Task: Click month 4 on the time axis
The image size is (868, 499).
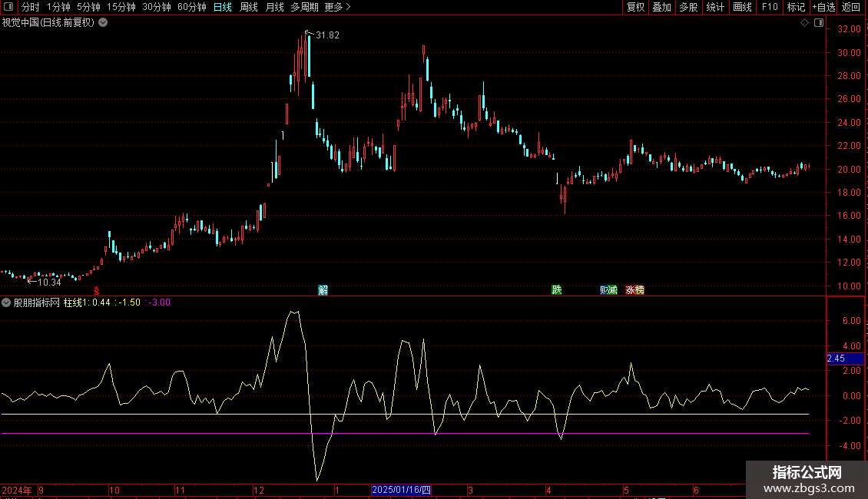Action: click(548, 490)
